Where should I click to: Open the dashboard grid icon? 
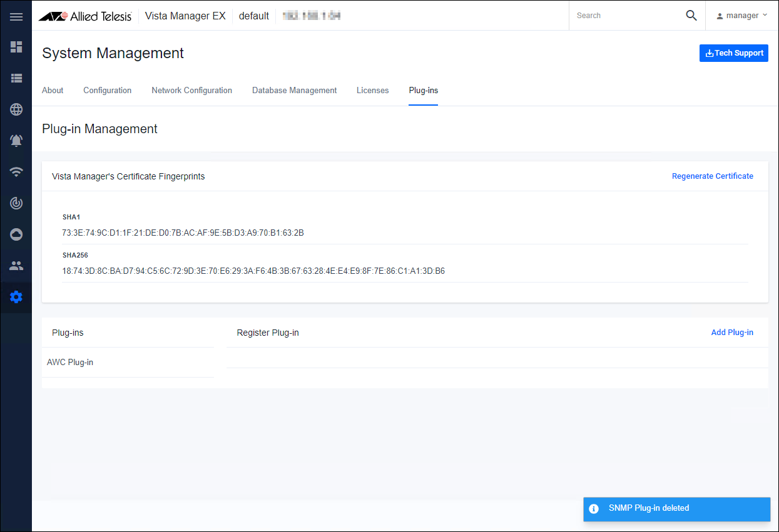(16, 47)
